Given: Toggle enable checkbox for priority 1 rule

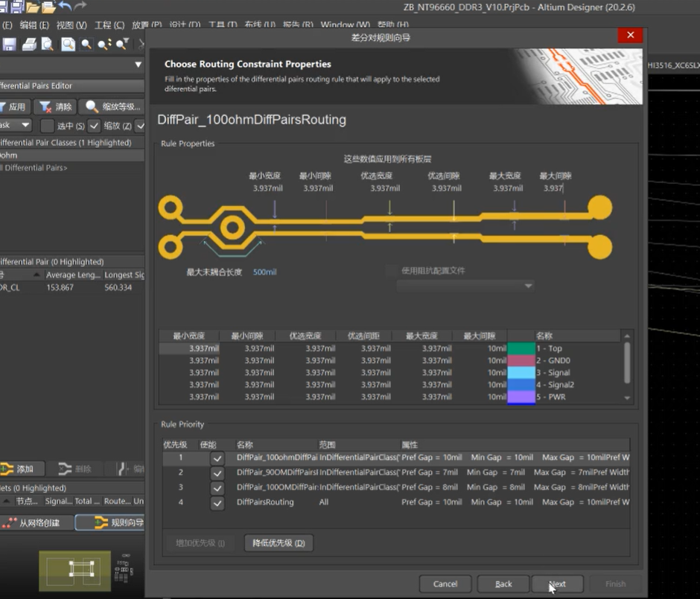Looking at the screenshot, I should tap(217, 458).
